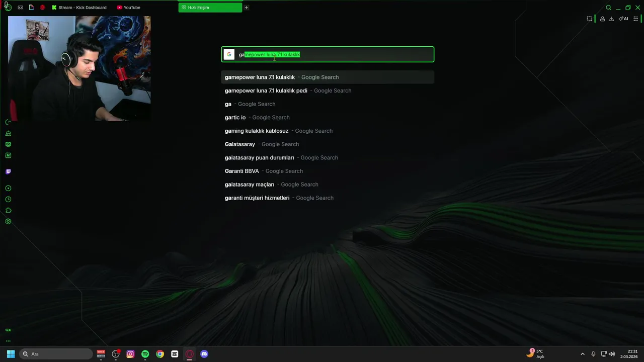Screen dimensions: 644x362
Task: Click the Google icon in search box
Action: pos(229,54)
